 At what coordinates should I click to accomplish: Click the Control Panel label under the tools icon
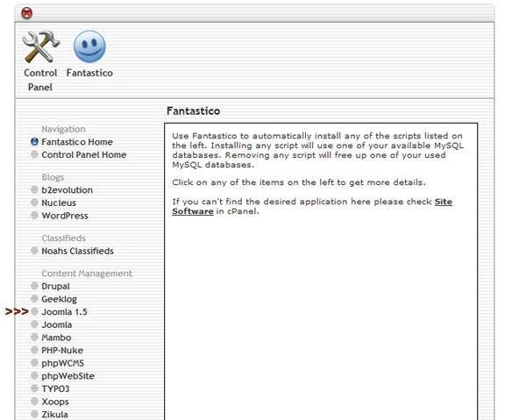click(x=40, y=80)
